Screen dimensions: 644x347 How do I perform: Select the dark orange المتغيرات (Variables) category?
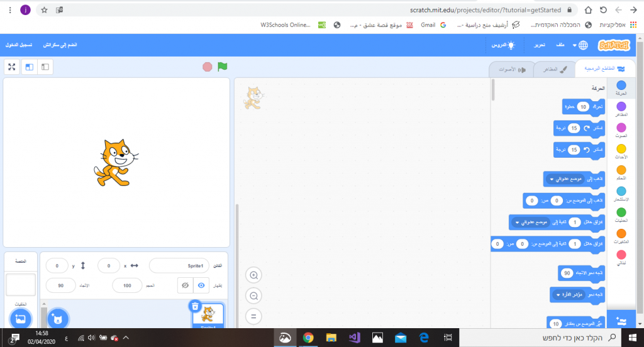(621, 236)
